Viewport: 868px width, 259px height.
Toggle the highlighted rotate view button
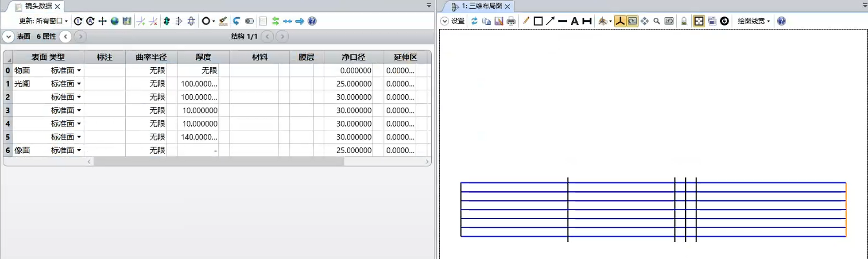coord(632,21)
